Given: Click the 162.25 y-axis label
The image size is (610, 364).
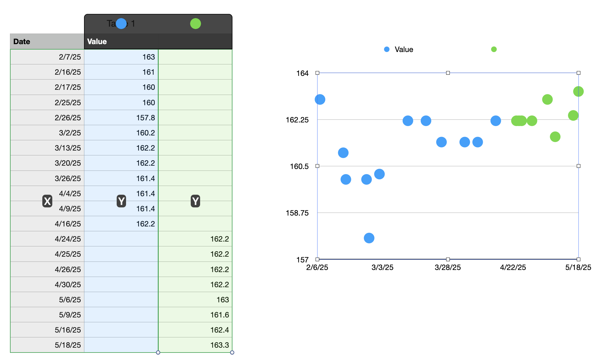Looking at the screenshot, I should 297,120.
